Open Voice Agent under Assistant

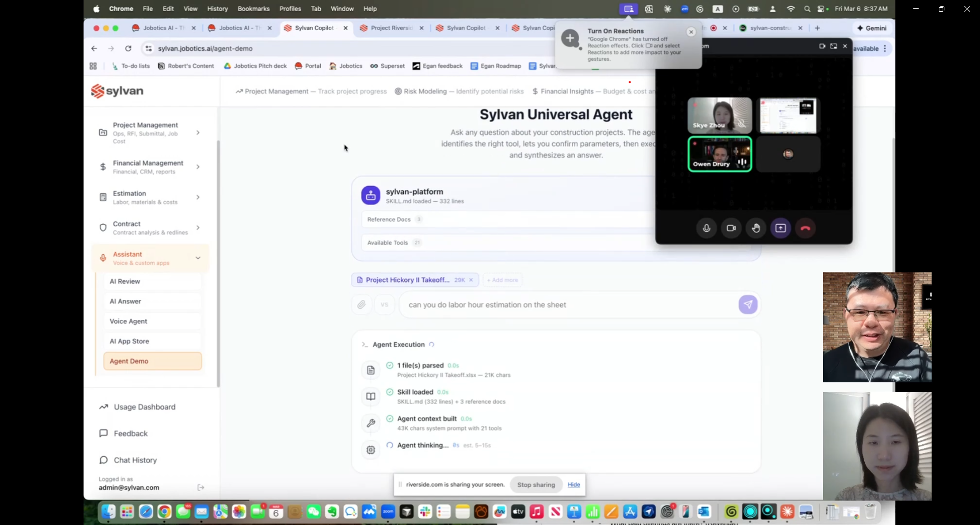[153, 322]
